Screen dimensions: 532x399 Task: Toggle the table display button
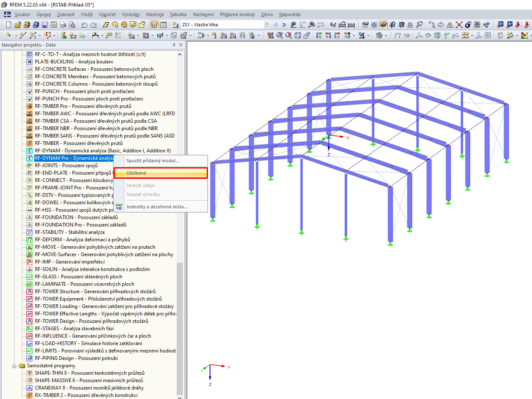click(x=163, y=25)
